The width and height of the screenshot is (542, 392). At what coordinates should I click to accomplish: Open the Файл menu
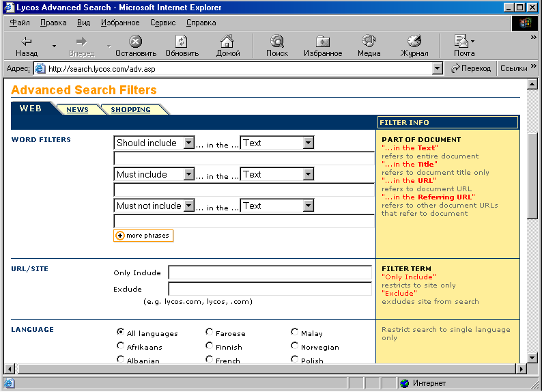click(20, 23)
